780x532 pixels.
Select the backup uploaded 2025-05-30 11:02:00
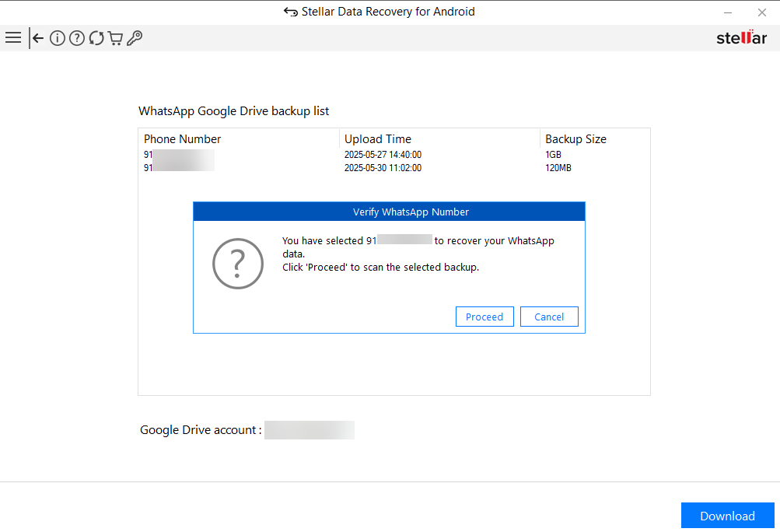(x=383, y=167)
